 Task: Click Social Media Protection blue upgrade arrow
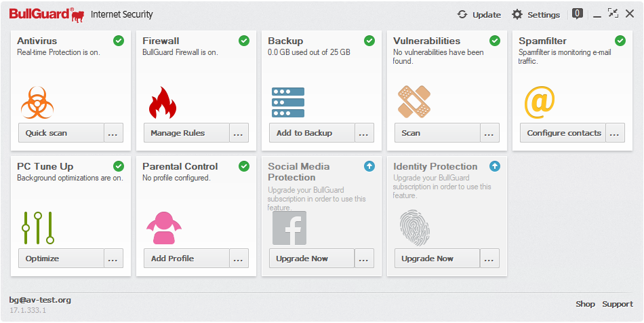[x=369, y=166]
